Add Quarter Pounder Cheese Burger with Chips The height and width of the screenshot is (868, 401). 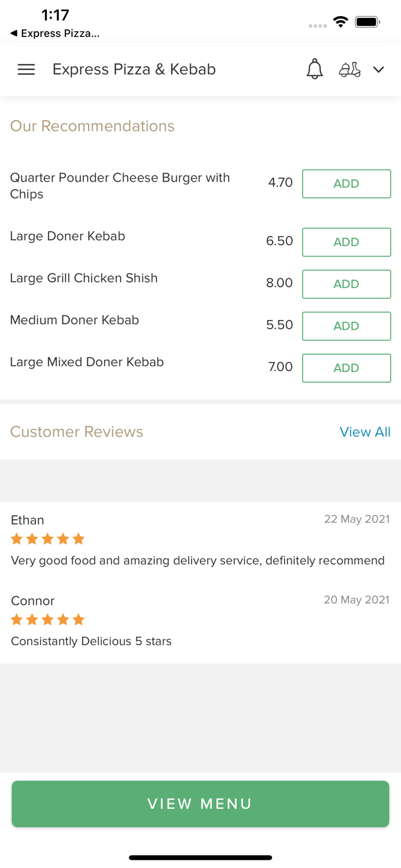346,183
